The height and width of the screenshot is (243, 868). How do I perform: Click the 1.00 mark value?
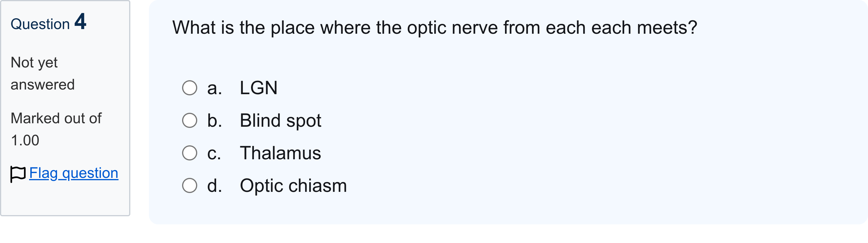pos(25,140)
